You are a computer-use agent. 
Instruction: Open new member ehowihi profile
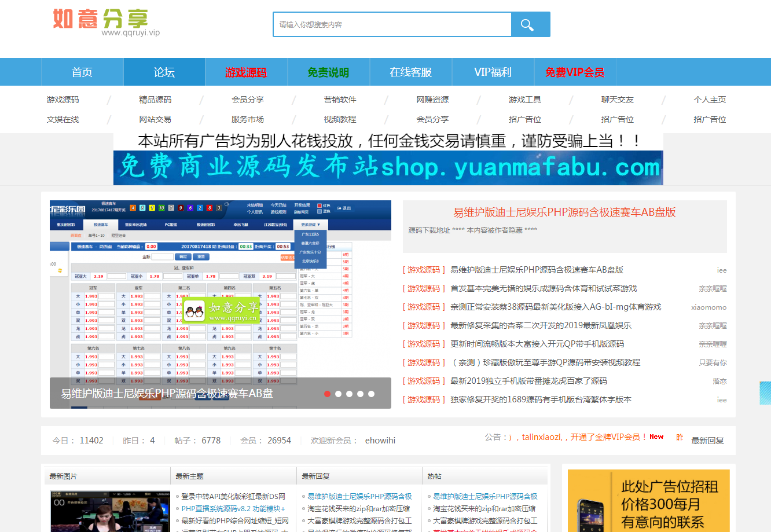click(x=380, y=441)
